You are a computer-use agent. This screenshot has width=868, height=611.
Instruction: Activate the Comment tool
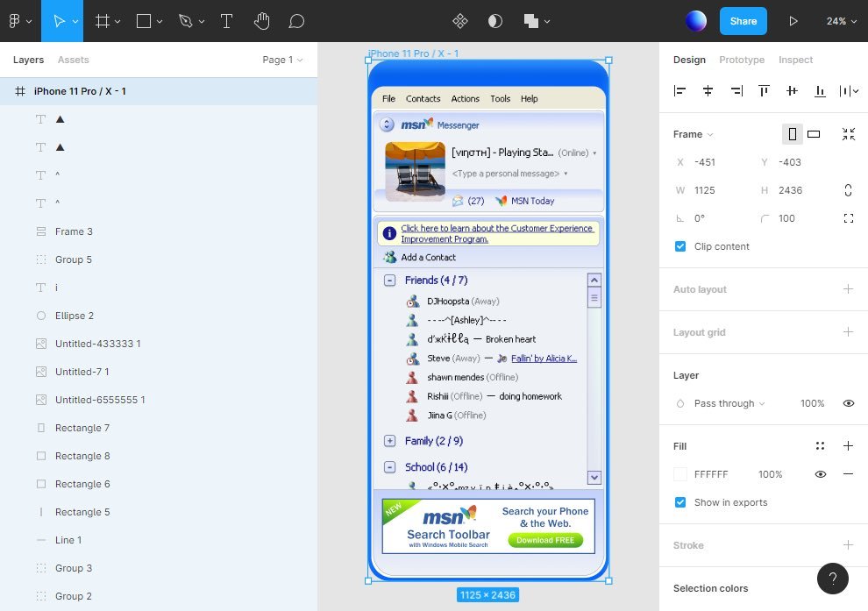(296, 21)
